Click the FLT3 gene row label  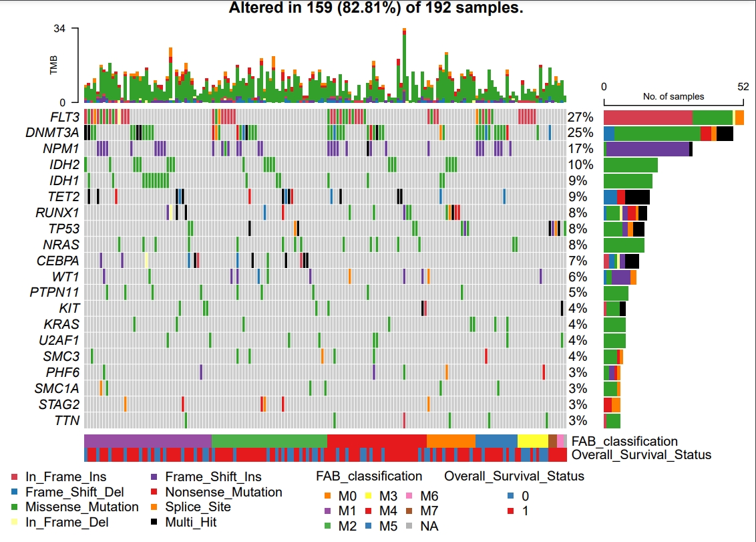pyautogui.click(x=65, y=117)
